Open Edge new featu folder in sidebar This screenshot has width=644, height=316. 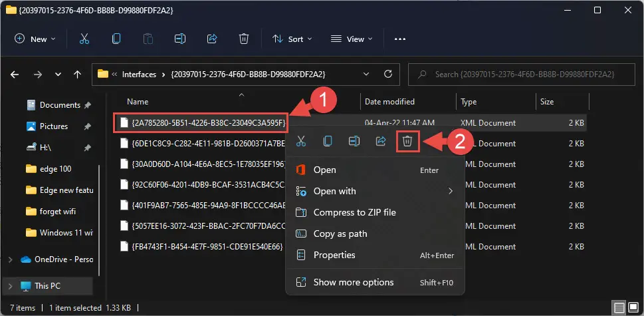[x=66, y=190]
